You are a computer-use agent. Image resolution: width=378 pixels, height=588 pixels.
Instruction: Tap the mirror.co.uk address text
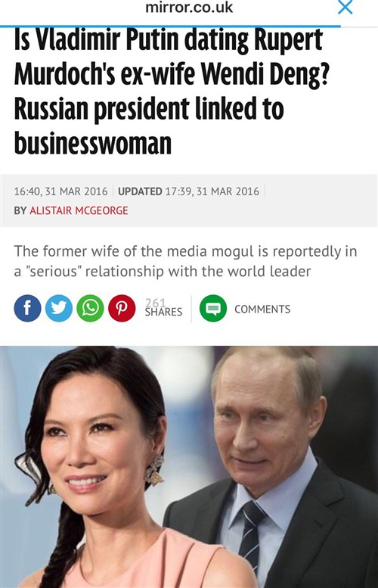pyautogui.click(x=189, y=8)
